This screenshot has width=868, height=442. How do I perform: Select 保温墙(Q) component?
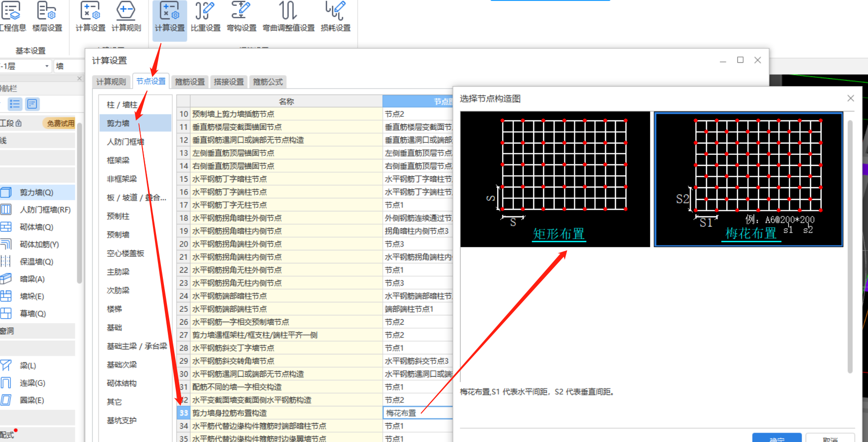tap(38, 262)
